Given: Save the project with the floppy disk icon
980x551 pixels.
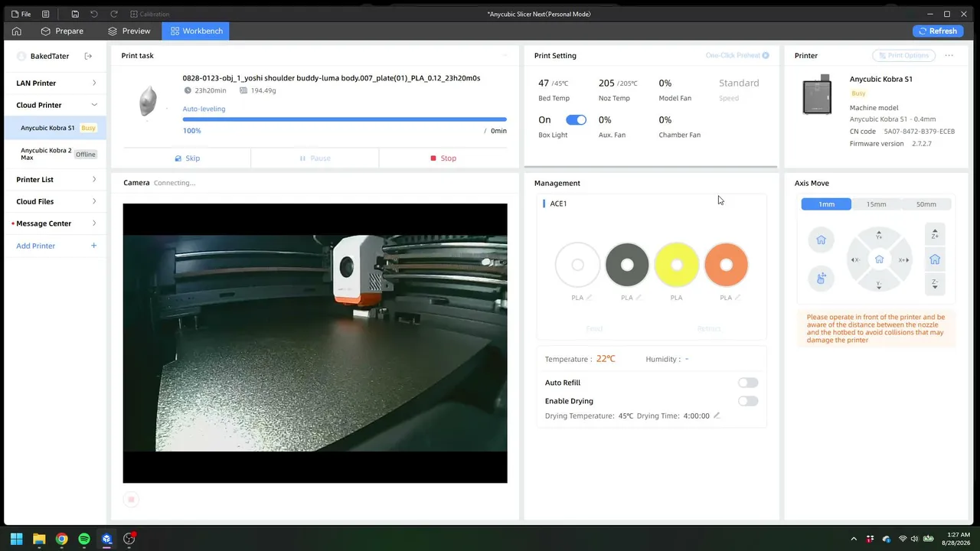Looking at the screenshot, I should 75,14.
